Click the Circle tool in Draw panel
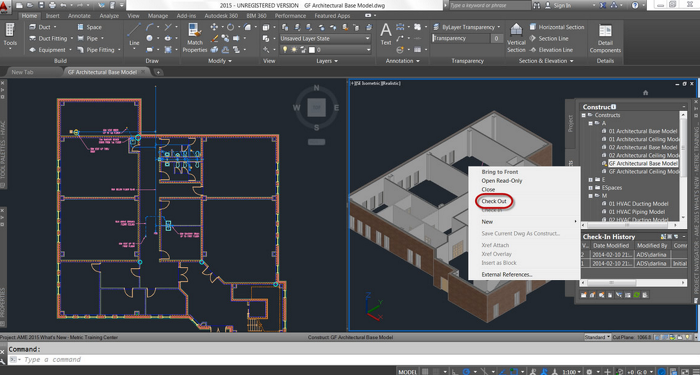 coord(150,39)
